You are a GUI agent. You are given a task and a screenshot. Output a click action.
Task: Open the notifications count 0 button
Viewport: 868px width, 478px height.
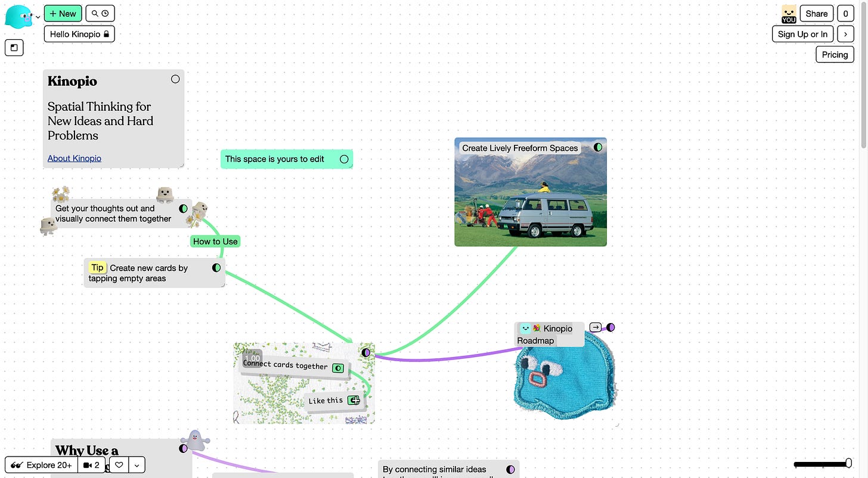click(845, 14)
